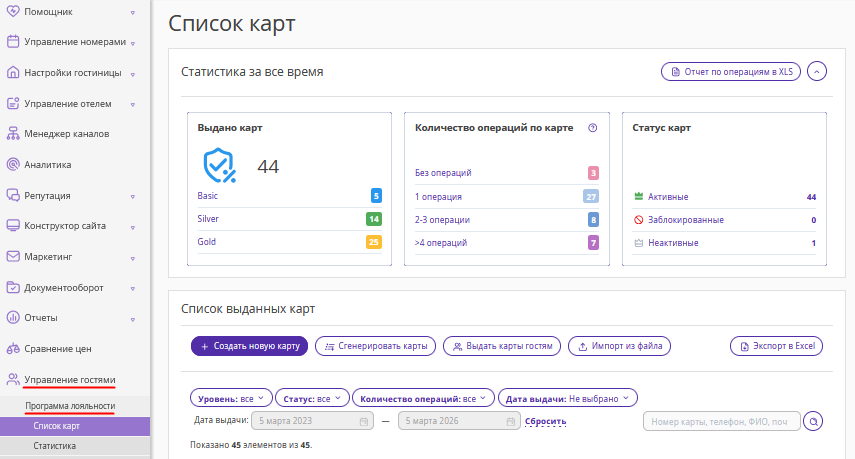
Task: Click the Аналитика sidebar icon
Action: [14, 164]
